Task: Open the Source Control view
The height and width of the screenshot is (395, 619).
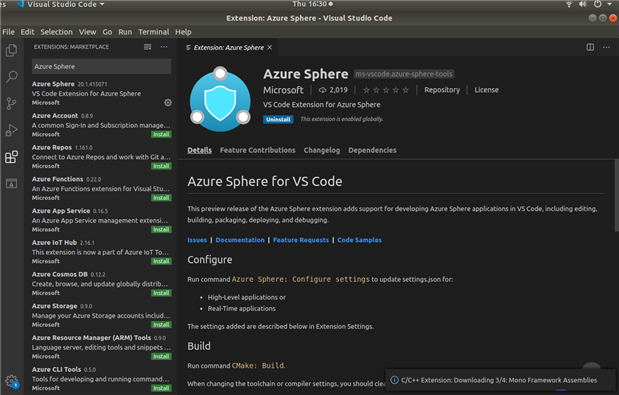Action: click(x=11, y=103)
